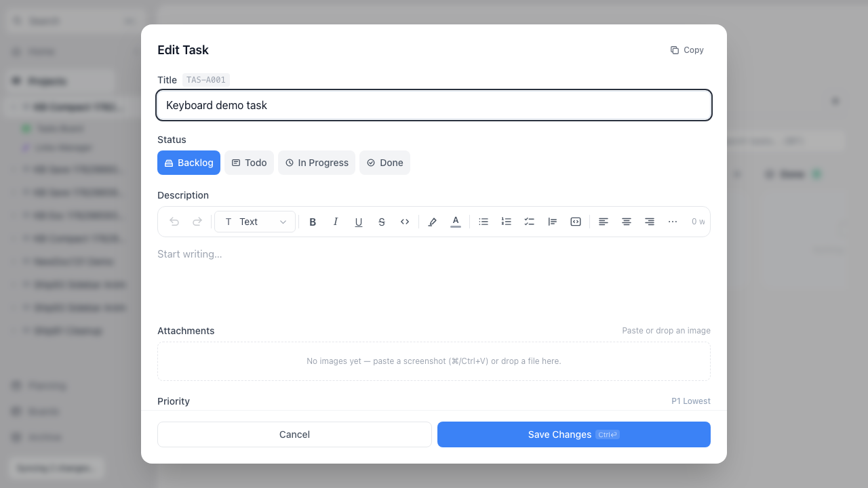This screenshot has width=868, height=488.
Task: Set status to Todo
Action: (x=249, y=163)
